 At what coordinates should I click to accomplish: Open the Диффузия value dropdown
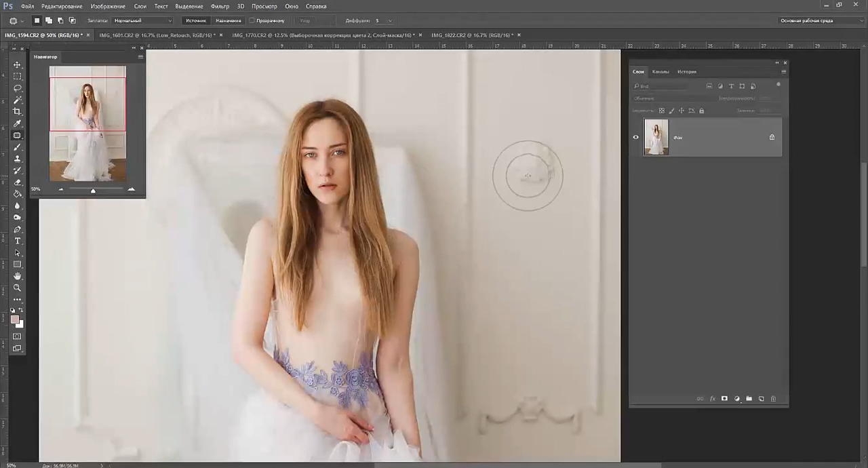pos(390,20)
